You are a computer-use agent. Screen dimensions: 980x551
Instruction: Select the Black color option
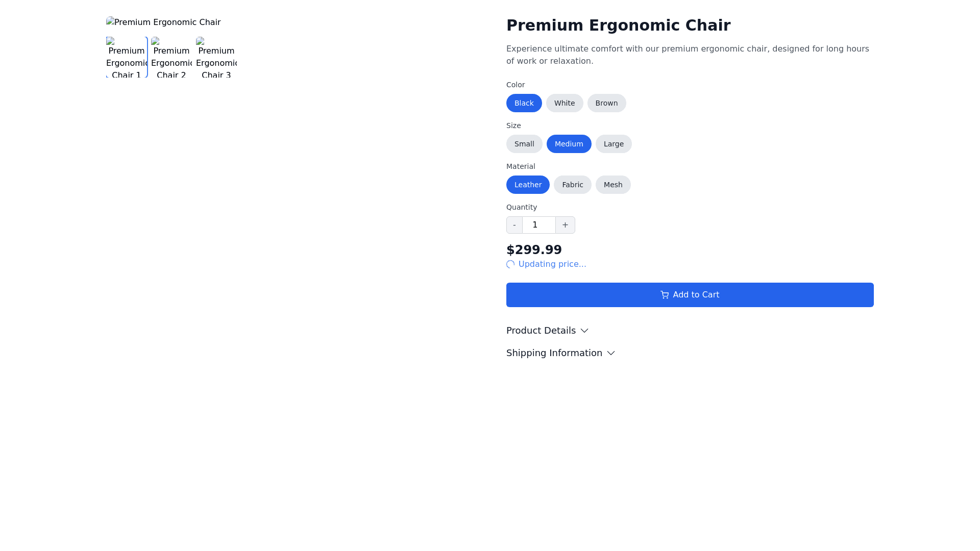point(524,103)
